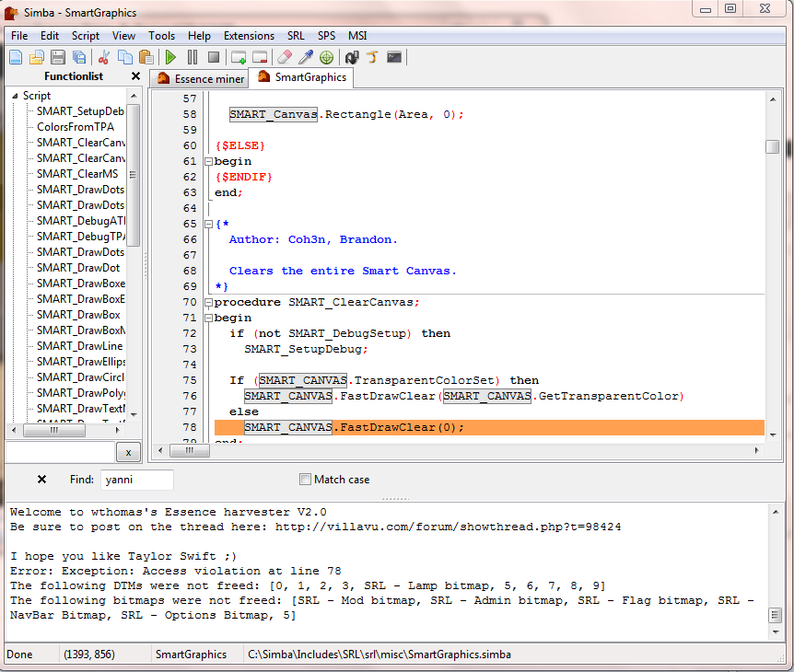Open the console window icon

(x=394, y=57)
